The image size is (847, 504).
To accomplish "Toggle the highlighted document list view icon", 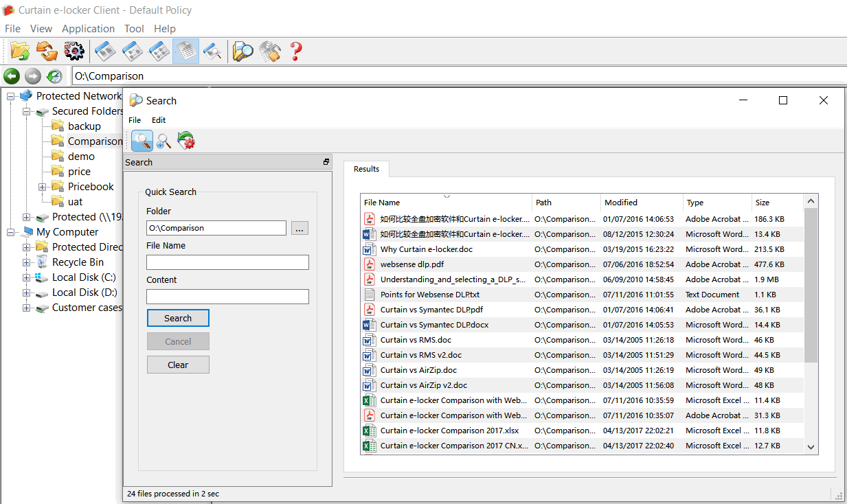I will click(185, 51).
